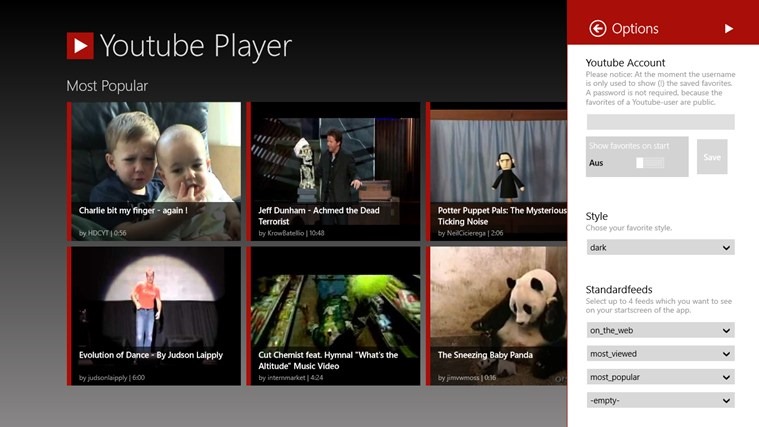This screenshot has height=427, width=759.
Task: Click the Youtube Player title text
Action: pos(196,46)
